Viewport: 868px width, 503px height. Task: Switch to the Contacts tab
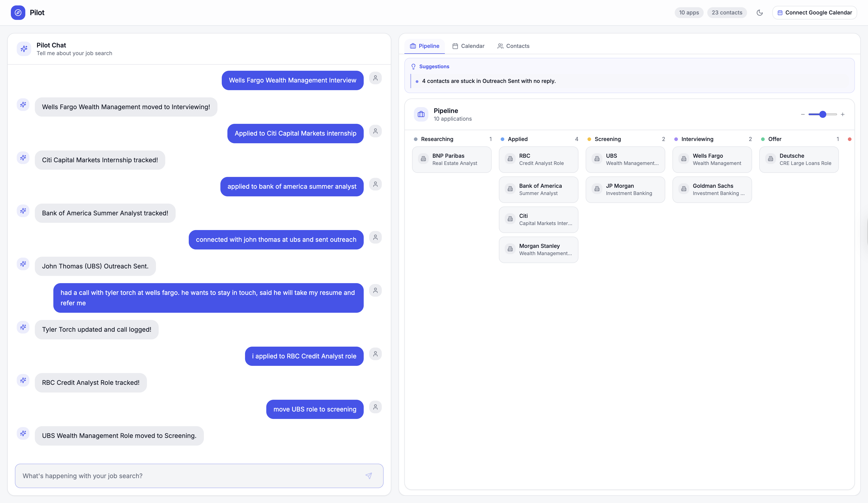pyautogui.click(x=513, y=46)
